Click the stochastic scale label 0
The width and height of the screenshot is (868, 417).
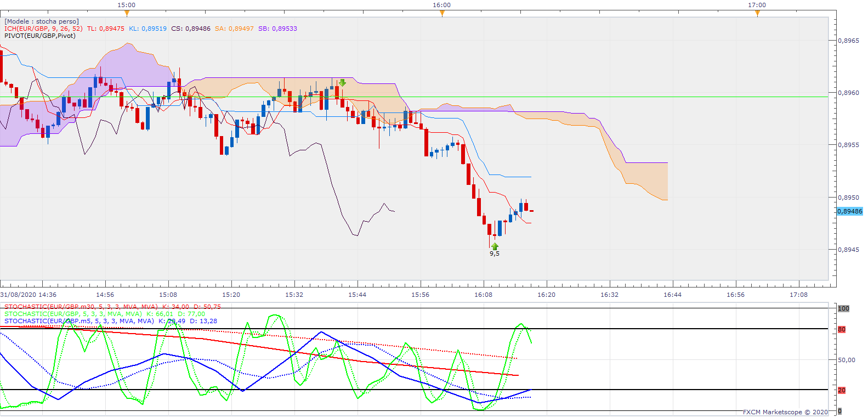tap(839, 411)
